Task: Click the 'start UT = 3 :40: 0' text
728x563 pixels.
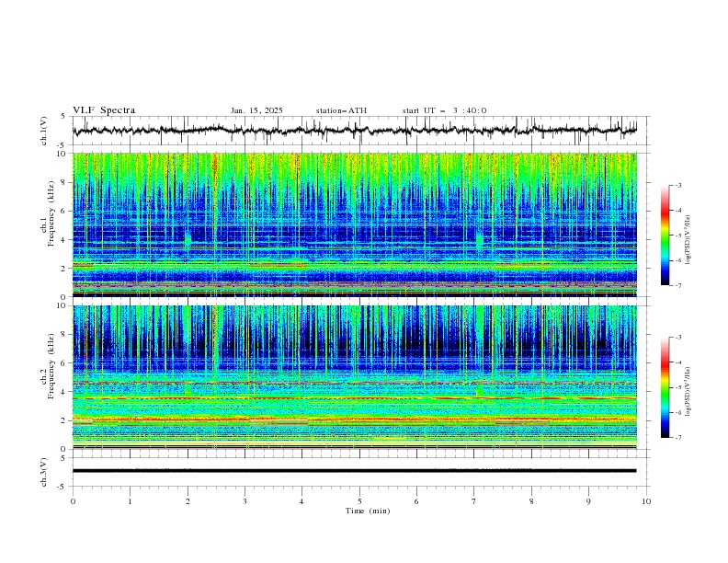Action: (x=444, y=110)
